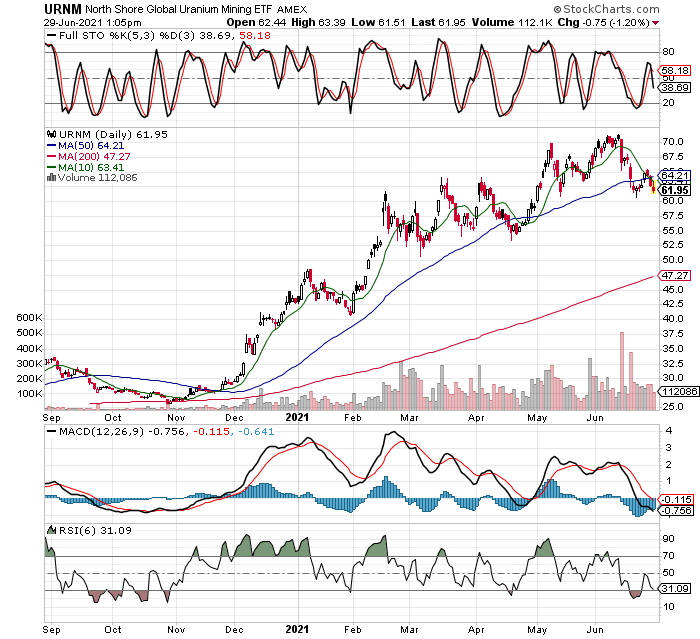700x639 pixels.
Task: Click the Low 61.51 value
Action: click(x=379, y=22)
